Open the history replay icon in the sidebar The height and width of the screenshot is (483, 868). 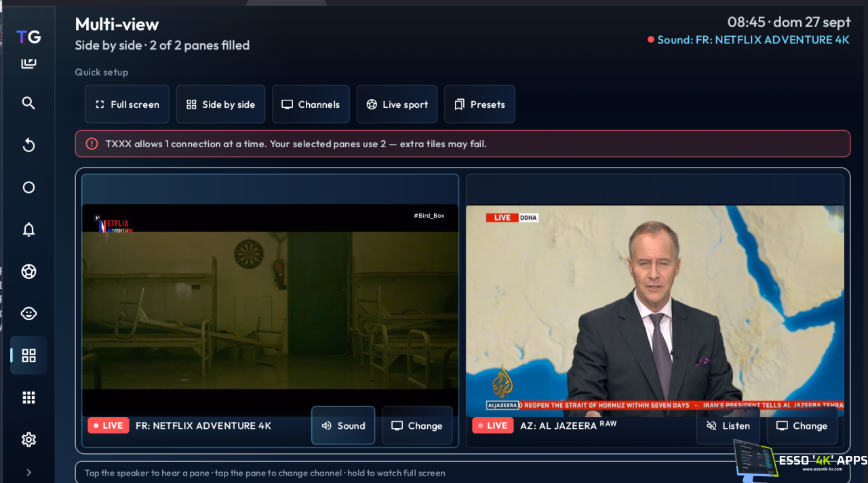tap(28, 145)
